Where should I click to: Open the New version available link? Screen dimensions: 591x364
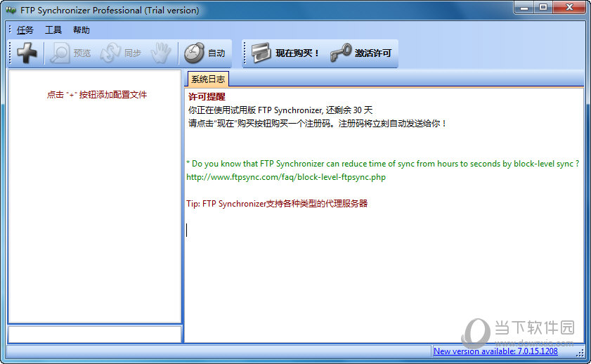(x=495, y=351)
